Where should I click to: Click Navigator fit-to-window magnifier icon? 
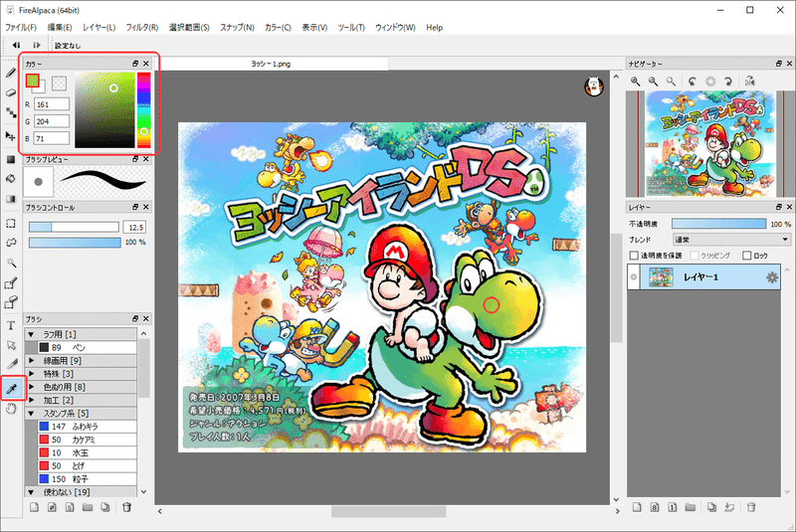[671, 82]
